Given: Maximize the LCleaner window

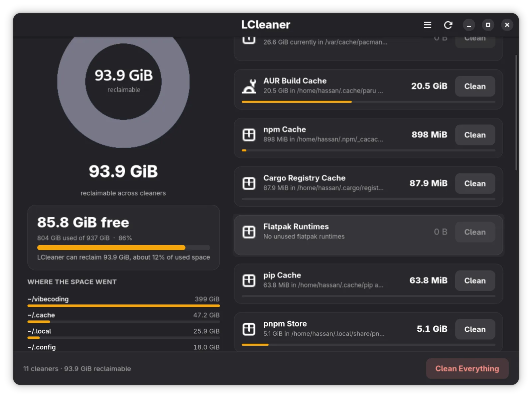Looking at the screenshot, I should (x=488, y=25).
